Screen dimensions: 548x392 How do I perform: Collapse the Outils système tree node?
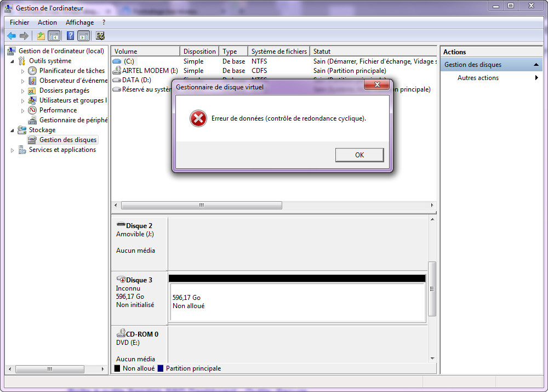(12, 61)
